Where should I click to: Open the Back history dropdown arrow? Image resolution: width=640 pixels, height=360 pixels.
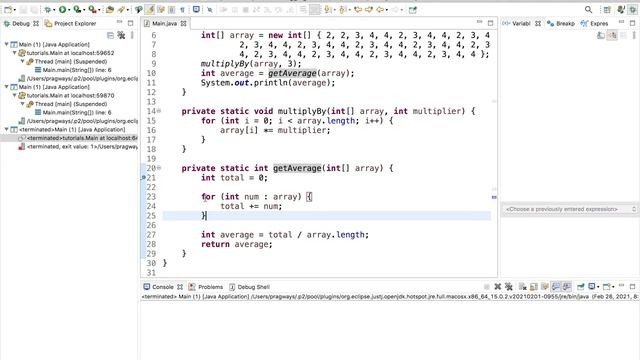pos(387,10)
